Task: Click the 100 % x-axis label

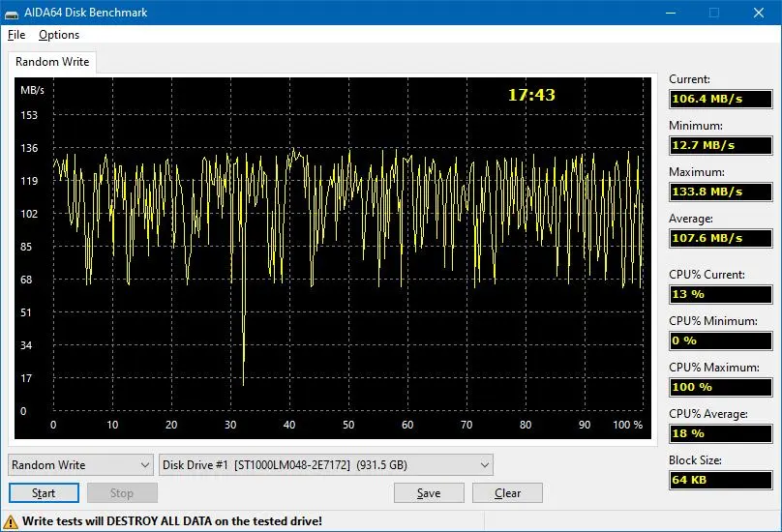Action: click(x=628, y=425)
